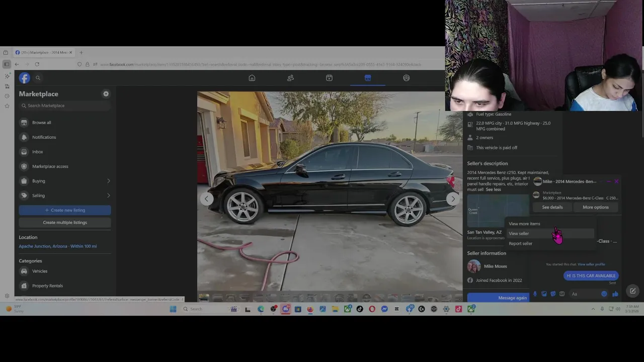Show next car photo
Image resolution: width=644 pixels, height=362 pixels.
tap(453, 199)
